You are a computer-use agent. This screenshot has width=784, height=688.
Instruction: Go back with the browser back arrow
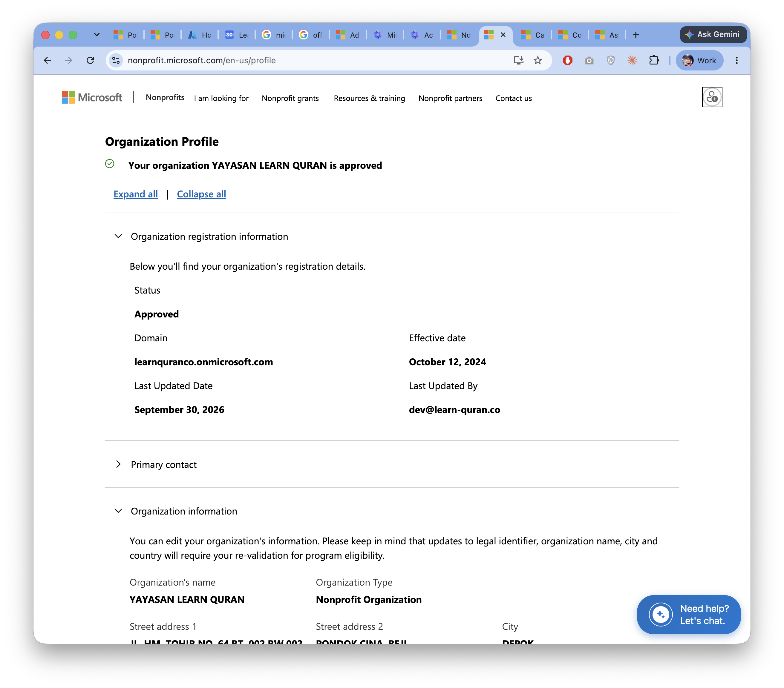click(x=47, y=60)
